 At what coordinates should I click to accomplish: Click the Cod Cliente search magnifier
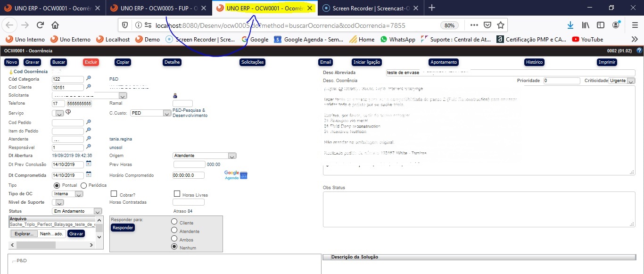[88, 87]
